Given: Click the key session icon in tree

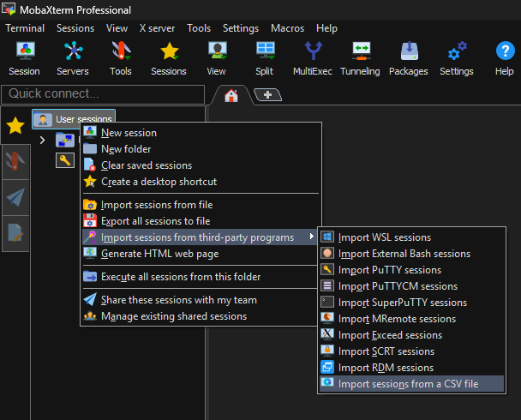Looking at the screenshot, I should coord(65,160).
